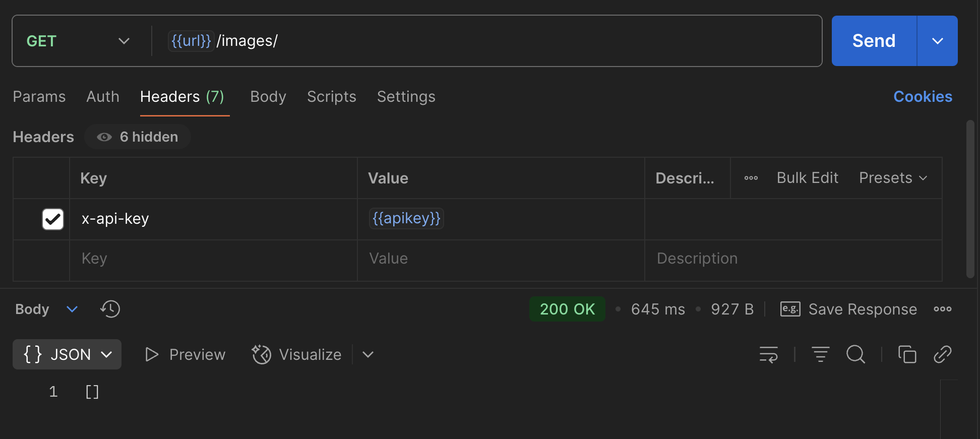980x439 pixels.
Task: Click the link icon in response toolbar
Action: pyautogui.click(x=942, y=354)
